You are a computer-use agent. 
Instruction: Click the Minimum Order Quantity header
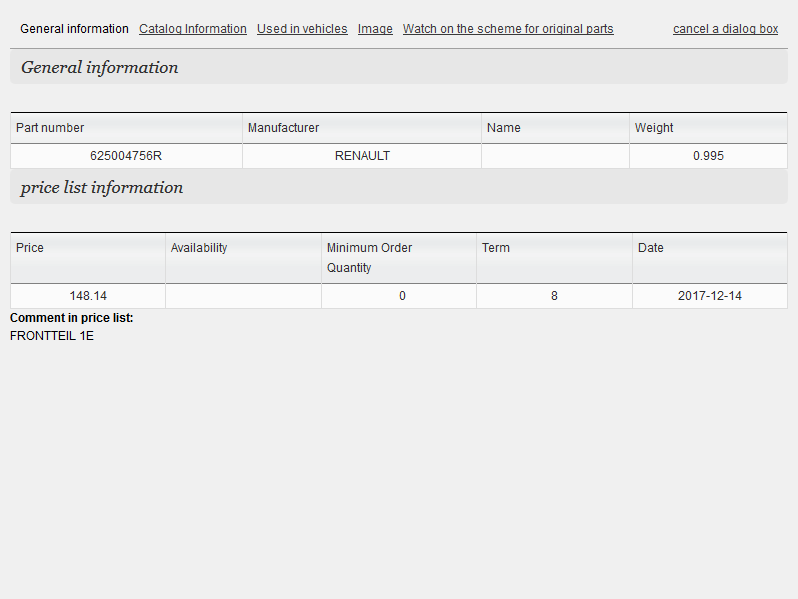point(369,257)
